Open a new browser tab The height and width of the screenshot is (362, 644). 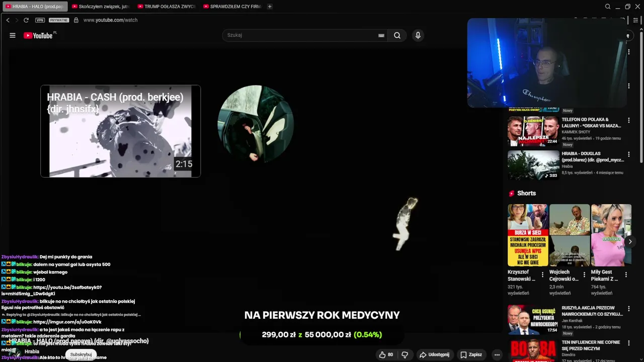click(270, 7)
